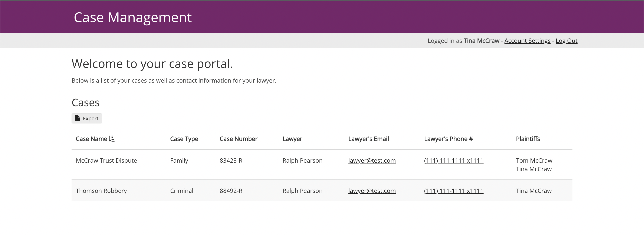Screen dimensions: 644x235
Task: Click the sort icon beside Case Name
Action: click(112, 139)
